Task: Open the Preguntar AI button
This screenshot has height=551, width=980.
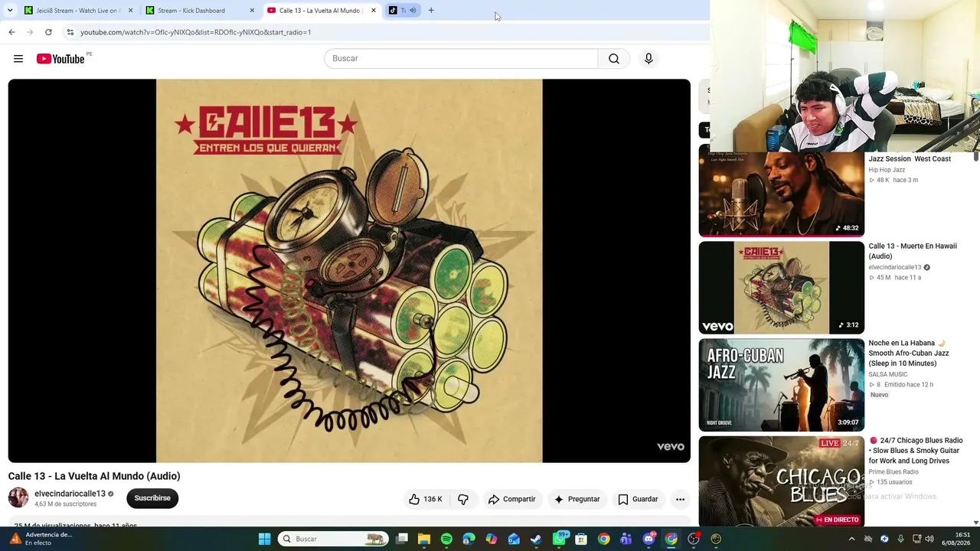Action: 577,499
